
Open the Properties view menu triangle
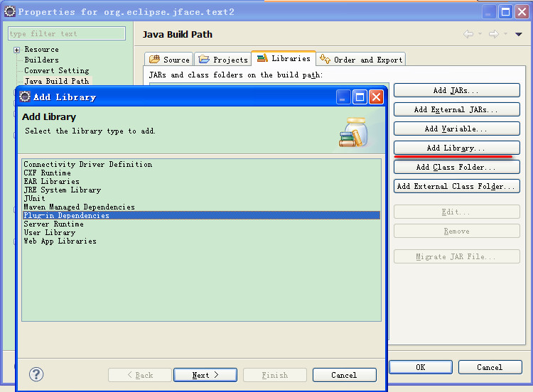pos(518,34)
